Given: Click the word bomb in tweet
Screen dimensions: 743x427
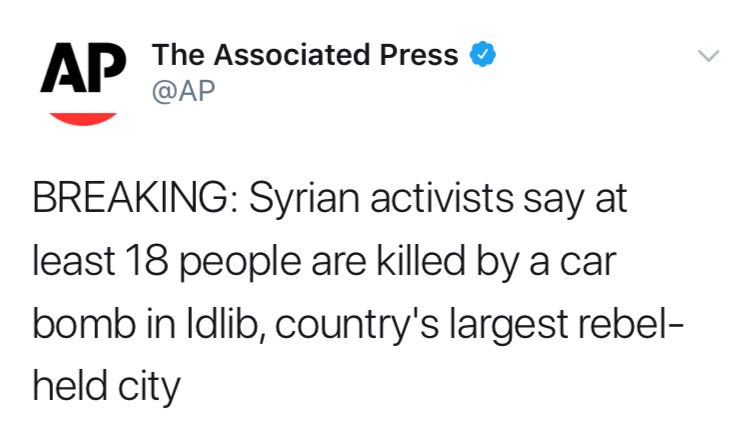Looking at the screenshot, I should pyautogui.click(x=84, y=324).
